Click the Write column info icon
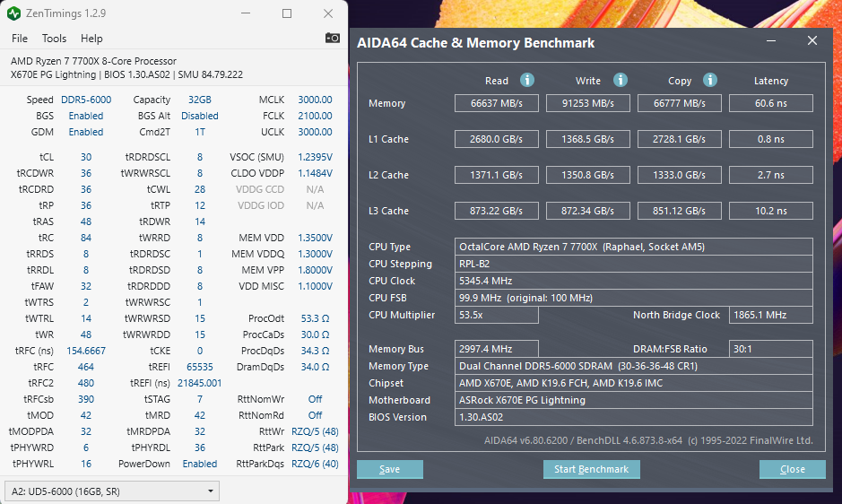 (x=621, y=80)
